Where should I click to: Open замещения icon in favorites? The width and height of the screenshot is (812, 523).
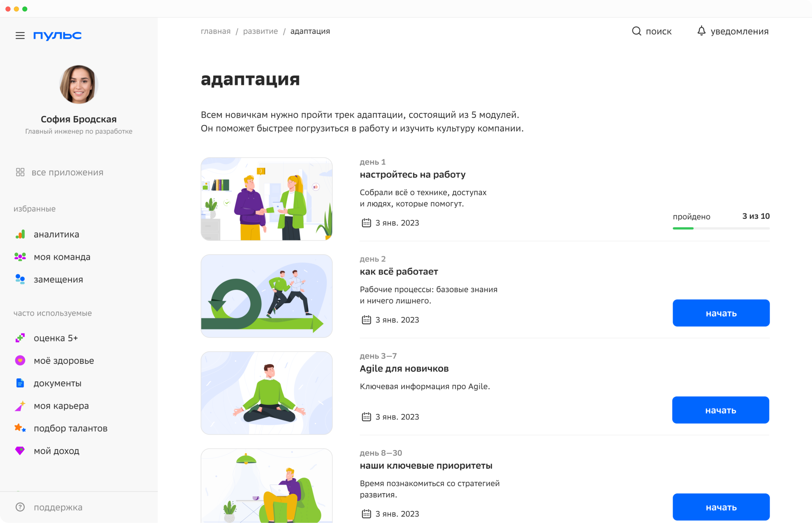pos(20,279)
